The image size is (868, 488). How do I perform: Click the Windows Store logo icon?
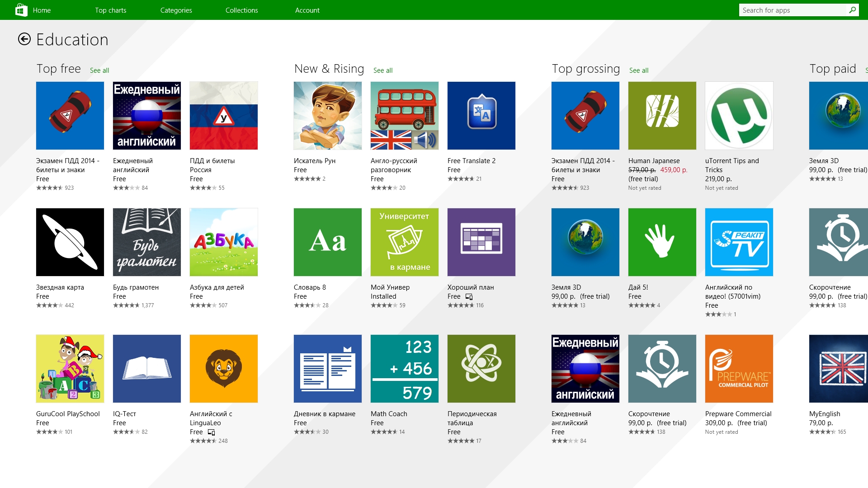pos(21,10)
